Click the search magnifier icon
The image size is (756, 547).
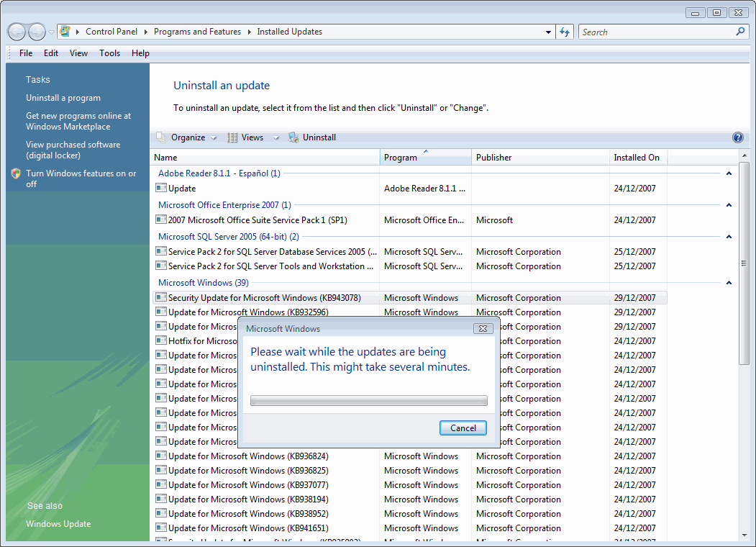click(x=741, y=32)
